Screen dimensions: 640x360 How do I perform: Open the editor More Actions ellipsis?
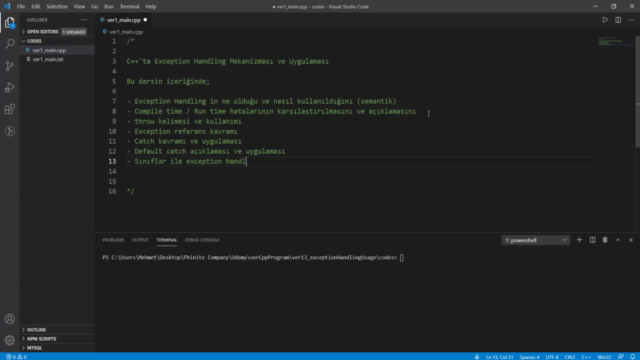(x=631, y=20)
